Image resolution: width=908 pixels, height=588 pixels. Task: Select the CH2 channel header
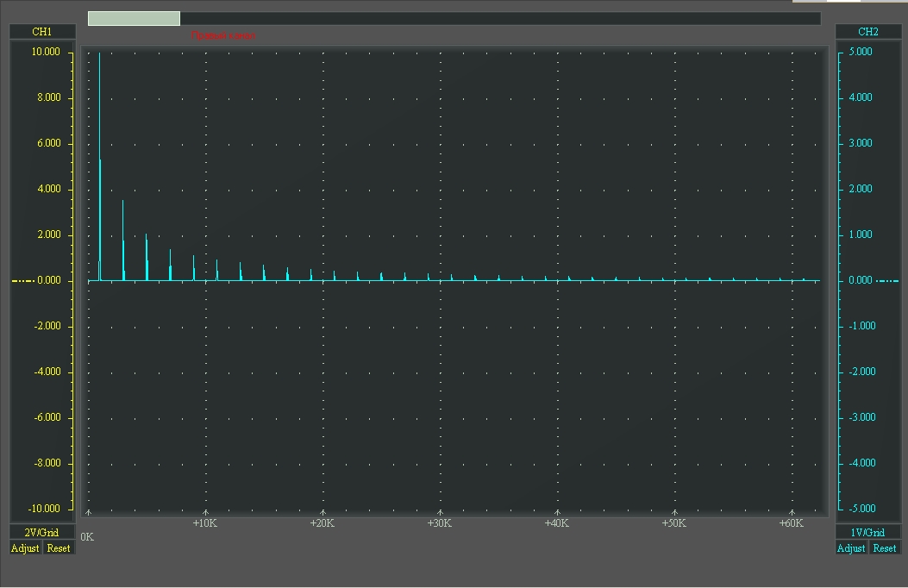pyautogui.click(x=868, y=31)
